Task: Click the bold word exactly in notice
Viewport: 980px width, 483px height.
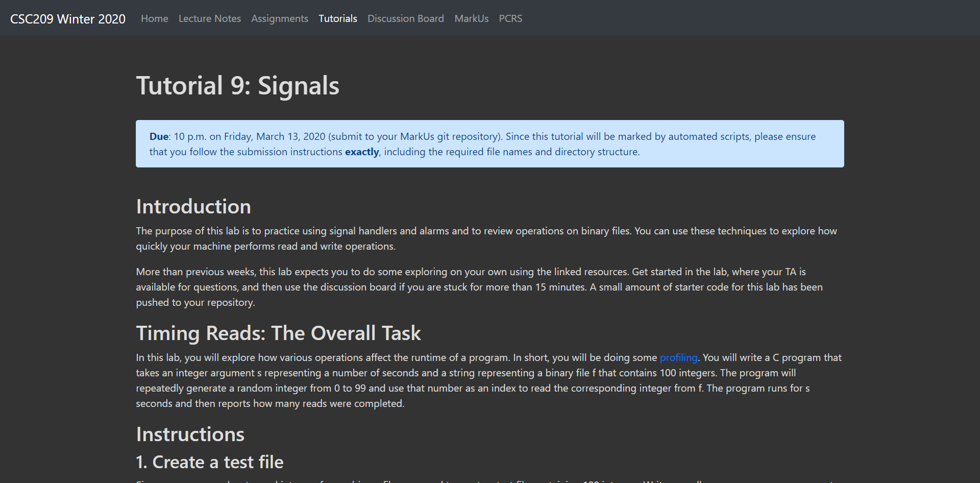Action: pyautogui.click(x=362, y=152)
